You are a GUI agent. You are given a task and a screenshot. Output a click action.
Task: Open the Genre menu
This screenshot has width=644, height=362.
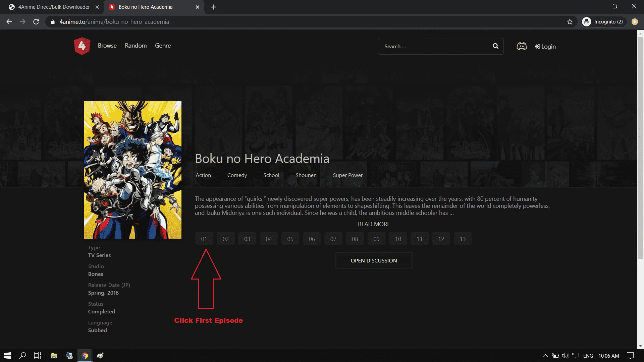[x=163, y=46]
